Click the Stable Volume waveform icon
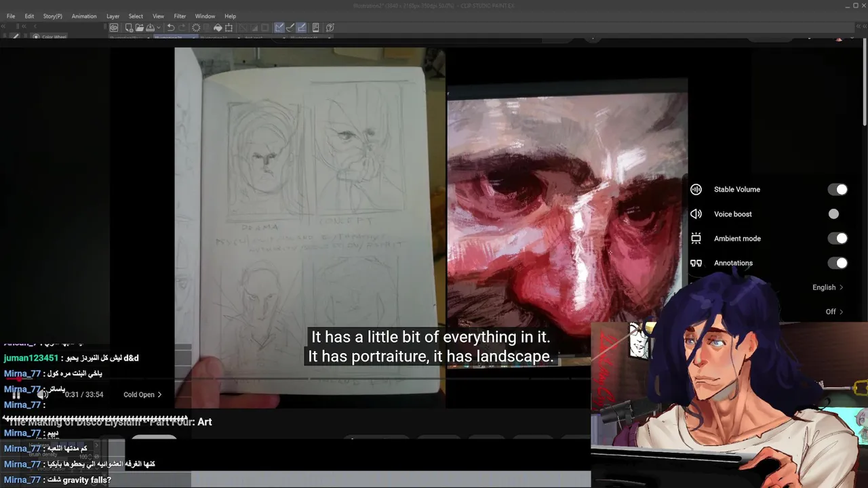The width and height of the screenshot is (868, 488). (x=696, y=190)
